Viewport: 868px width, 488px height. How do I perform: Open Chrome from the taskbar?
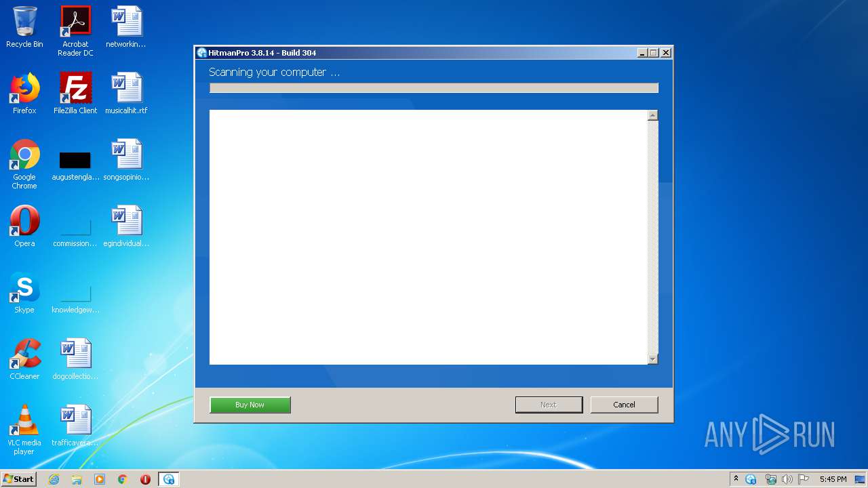(x=123, y=479)
